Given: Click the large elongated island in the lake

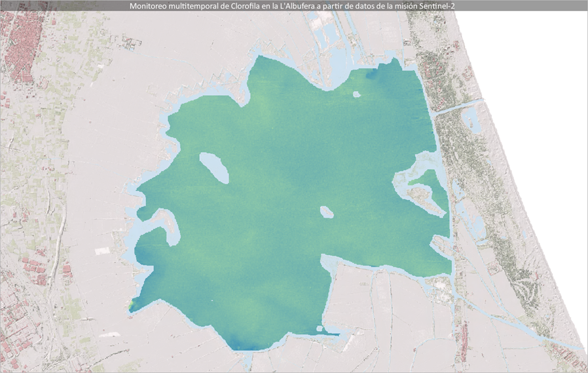Looking at the screenshot, I should click(214, 168).
